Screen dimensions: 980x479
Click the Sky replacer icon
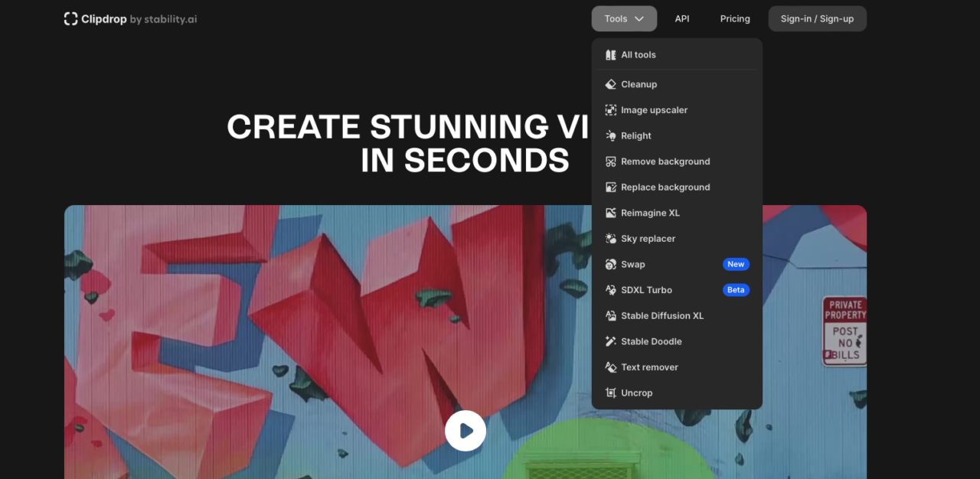pos(610,239)
